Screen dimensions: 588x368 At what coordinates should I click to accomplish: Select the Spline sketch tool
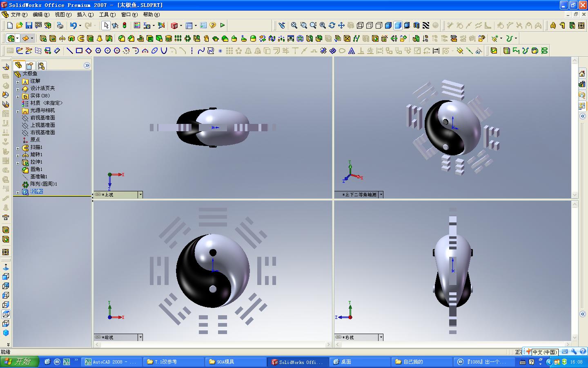201,51
